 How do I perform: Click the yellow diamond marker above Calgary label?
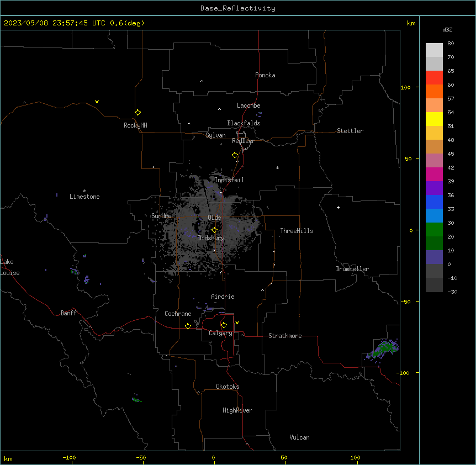(x=224, y=325)
